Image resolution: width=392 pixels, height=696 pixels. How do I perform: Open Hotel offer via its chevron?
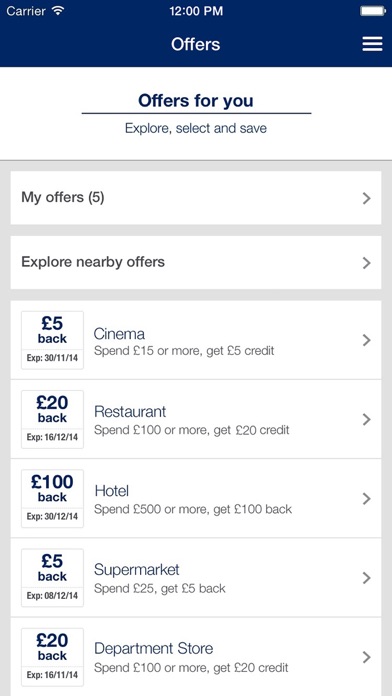366,498
